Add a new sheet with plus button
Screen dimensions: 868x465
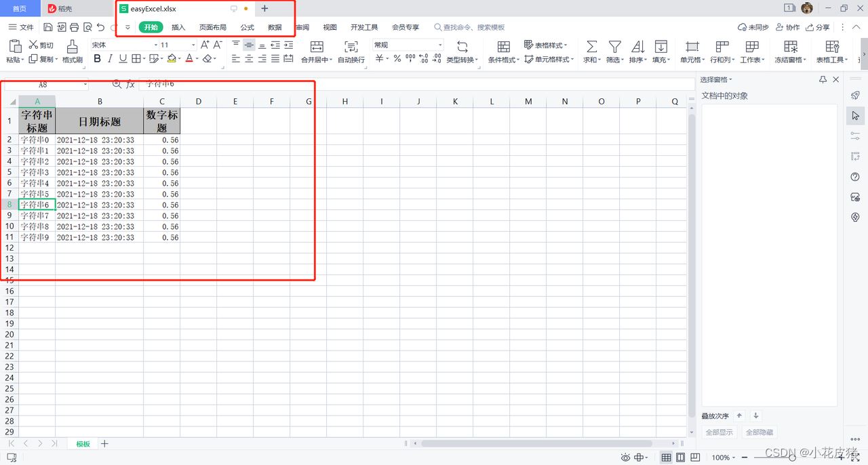(104, 443)
